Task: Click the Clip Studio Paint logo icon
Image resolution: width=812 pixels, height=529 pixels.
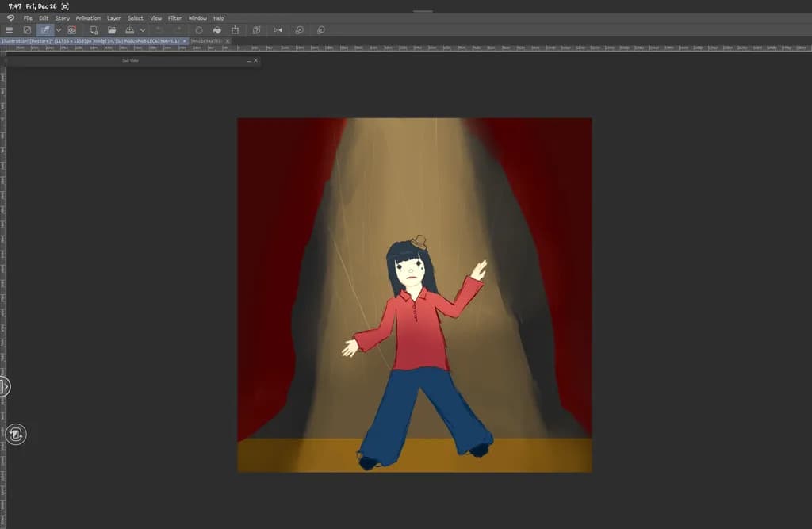Action: tap(10, 18)
